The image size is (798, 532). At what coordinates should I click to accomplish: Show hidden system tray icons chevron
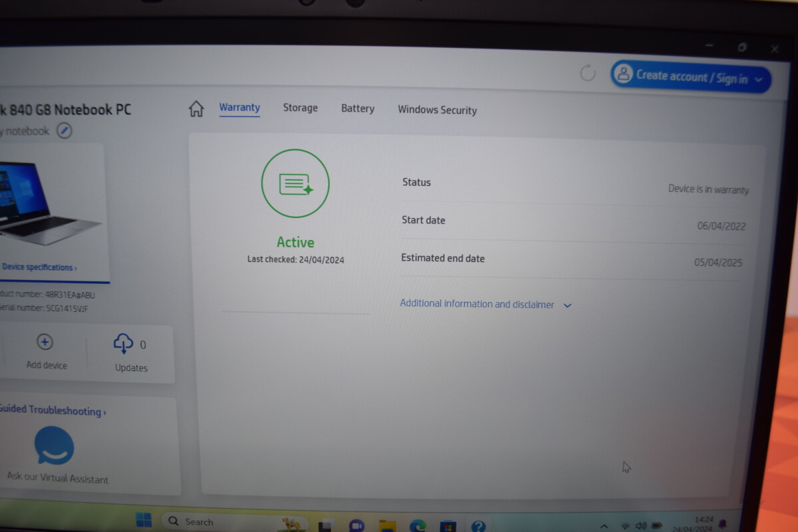pyautogui.click(x=604, y=527)
